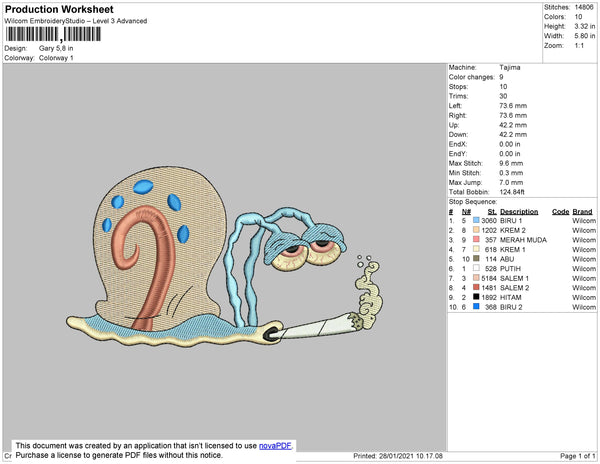Click the 'Wilcom EmbroideryStudio – Level 3 Advanced' text
This screenshot has height=464, width=600.
[x=76, y=21]
